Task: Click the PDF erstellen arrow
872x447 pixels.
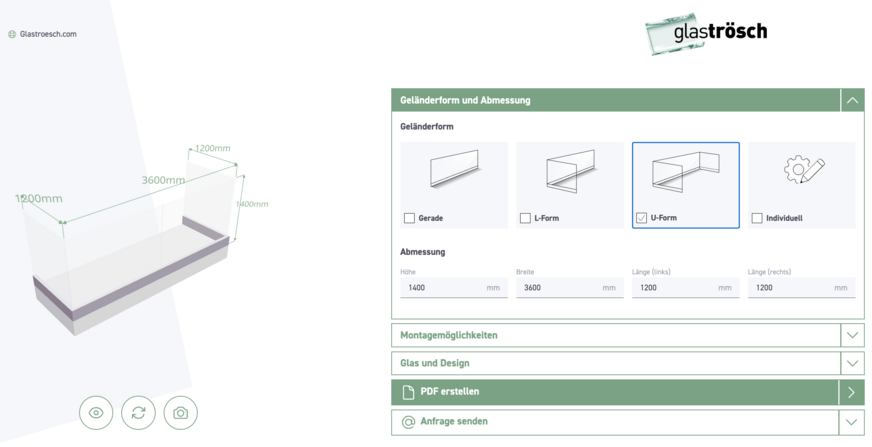Action: click(851, 392)
